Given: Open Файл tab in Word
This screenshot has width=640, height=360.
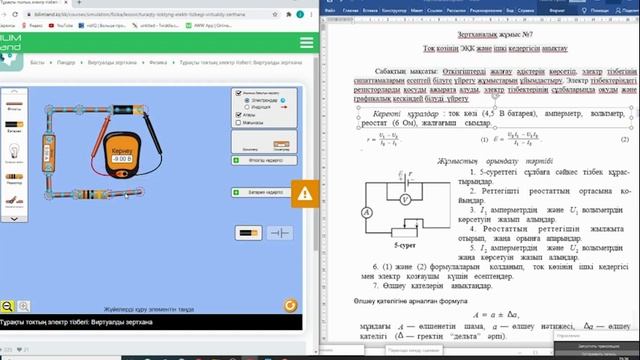Looking at the screenshot, I should [330, 11].
